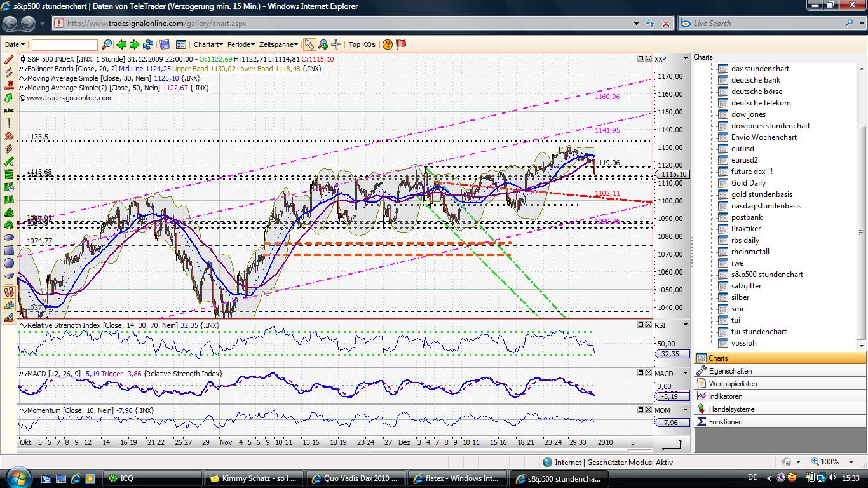Click into the symbol search input field

65,44
